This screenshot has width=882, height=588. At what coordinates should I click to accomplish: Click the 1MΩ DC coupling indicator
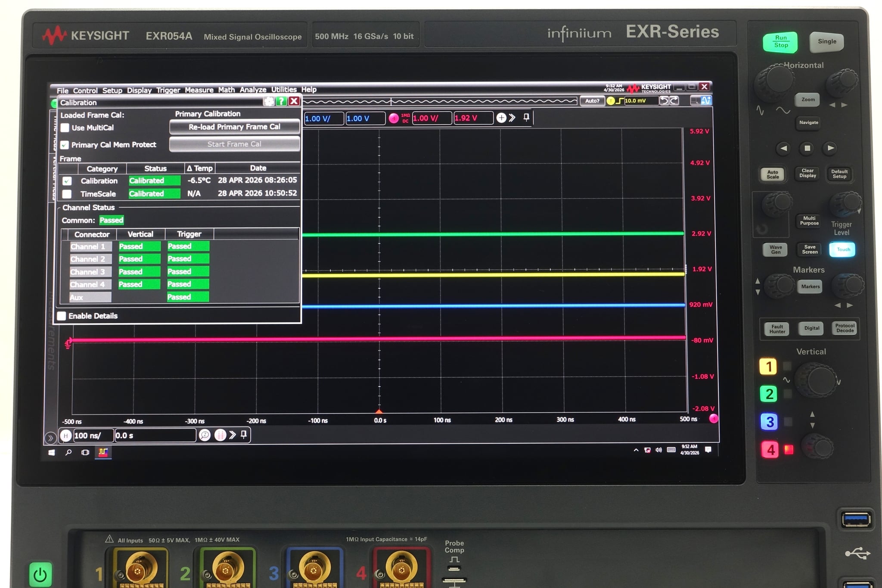pos(405,118)
